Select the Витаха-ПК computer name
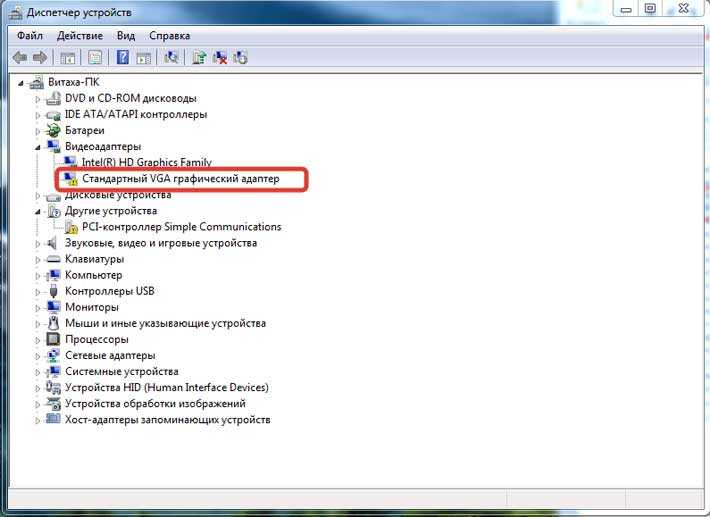 (x=73, y=82)
